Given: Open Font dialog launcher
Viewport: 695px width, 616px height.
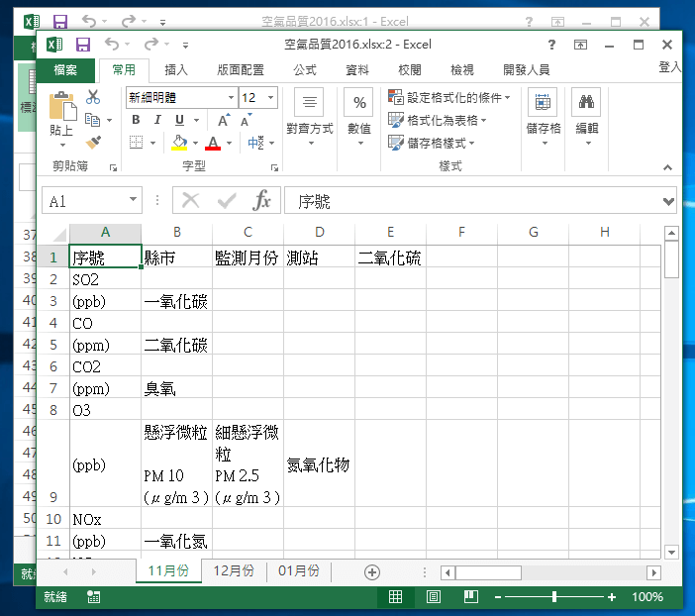Looking at the screenshot, I should click(275, 167).
